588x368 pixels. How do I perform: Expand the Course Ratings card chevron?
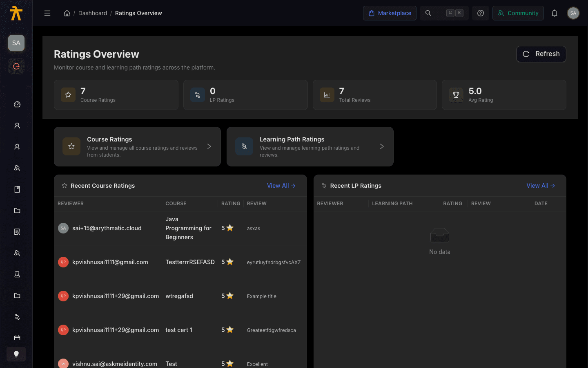pyautogui.click(x=209, y=146)
